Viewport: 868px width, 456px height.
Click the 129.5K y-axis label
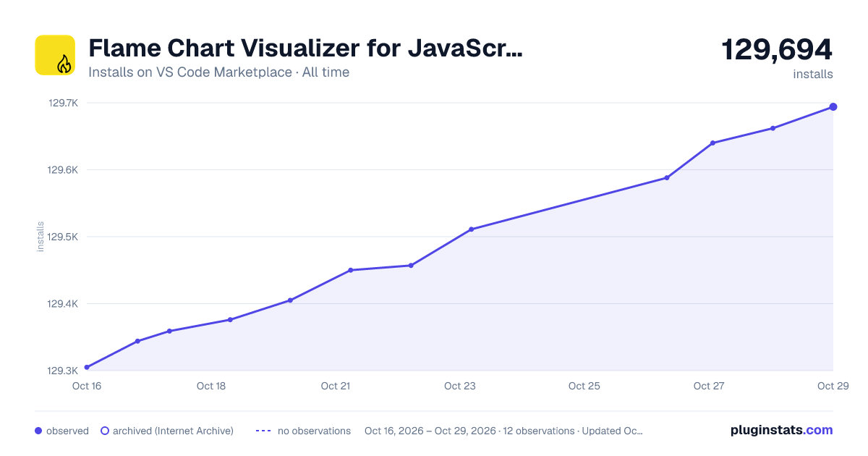click(63, 237)
